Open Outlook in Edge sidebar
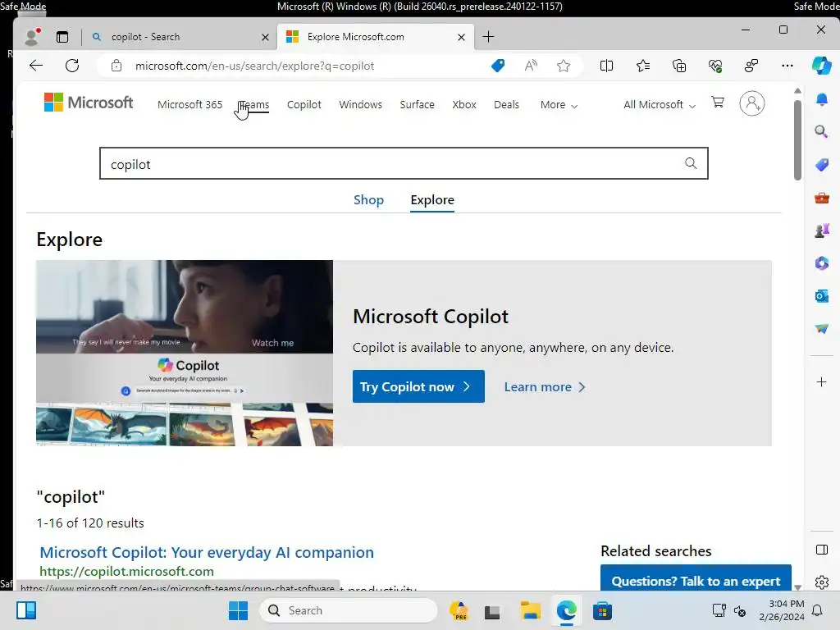The image size is (840, 630). (x=822, y=295)
